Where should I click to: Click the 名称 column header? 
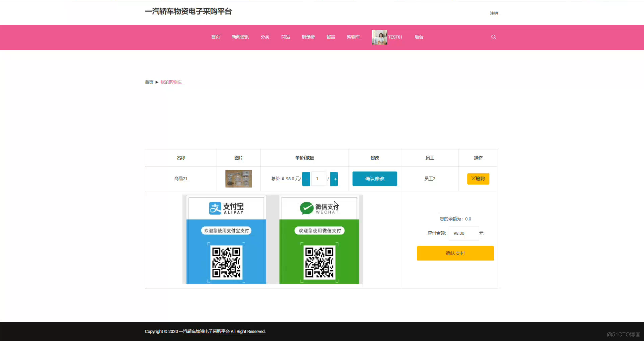click(181, 158)
